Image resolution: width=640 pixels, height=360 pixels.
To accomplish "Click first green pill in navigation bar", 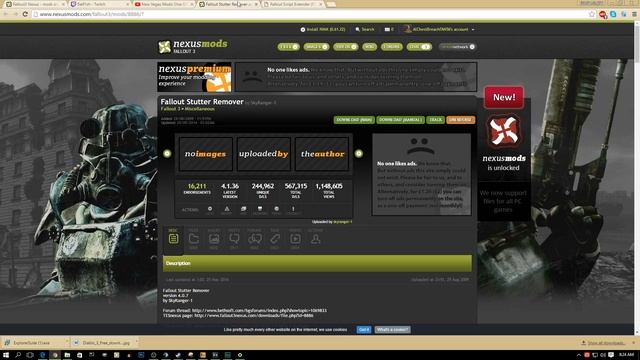I will pos(288,47).
